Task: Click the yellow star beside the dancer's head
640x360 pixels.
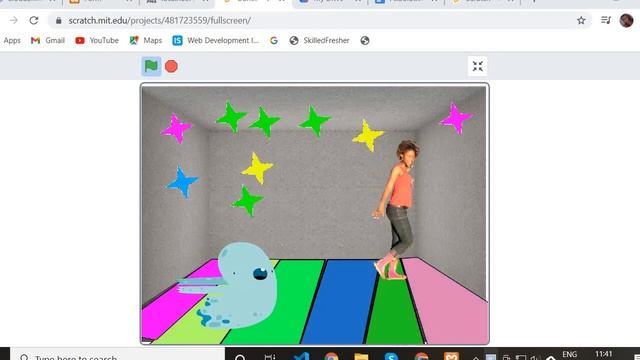Action: click(368, 135)
